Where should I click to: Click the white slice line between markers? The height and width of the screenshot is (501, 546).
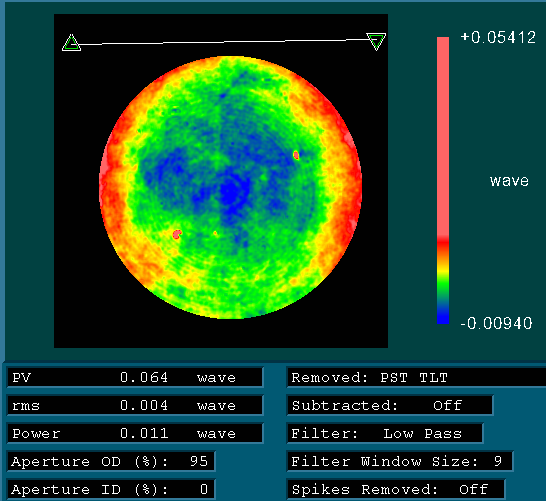coord(224,42)
